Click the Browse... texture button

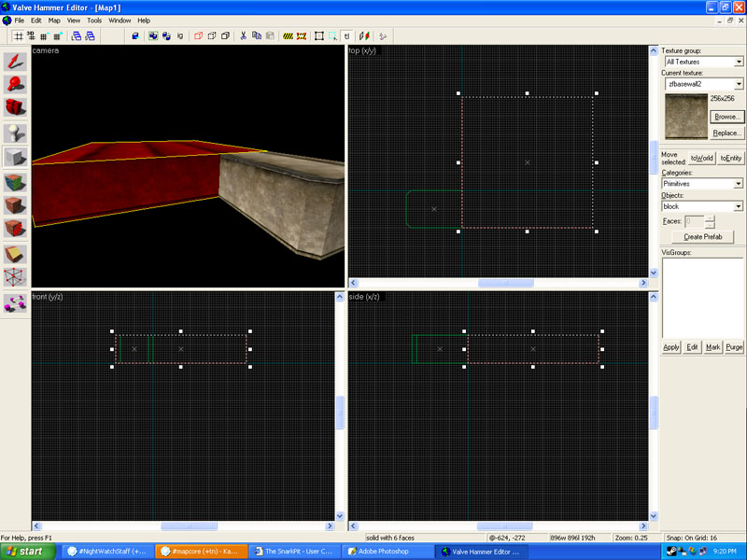[x=726, y=117]
